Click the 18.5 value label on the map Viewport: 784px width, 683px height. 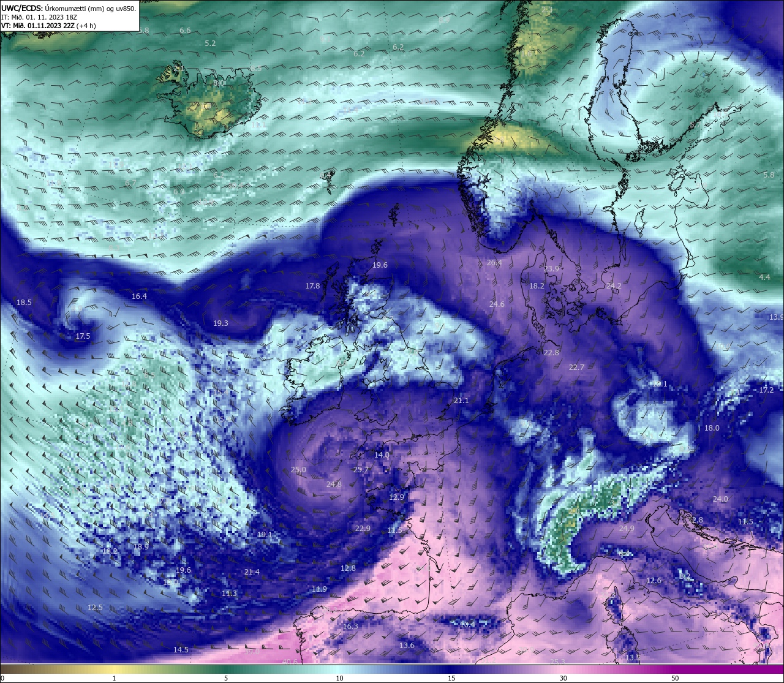point(24,303)
